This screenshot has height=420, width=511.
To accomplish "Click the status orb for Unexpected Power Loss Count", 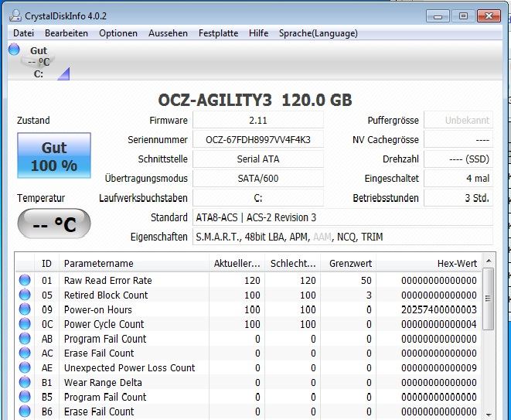I will [25, 367].
